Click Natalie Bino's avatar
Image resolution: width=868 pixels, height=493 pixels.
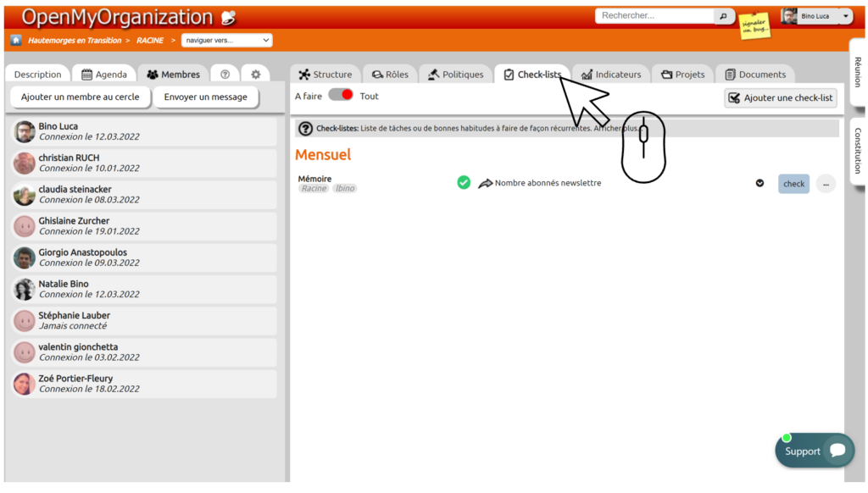coord(25,290)
